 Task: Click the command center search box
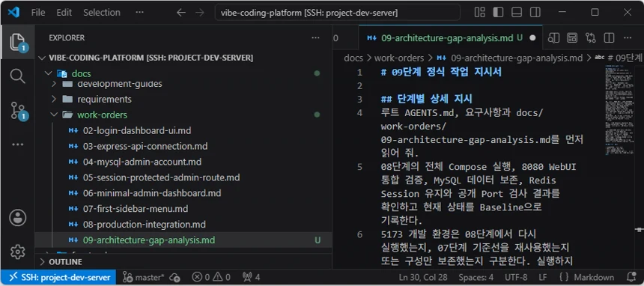click(337, 13)
